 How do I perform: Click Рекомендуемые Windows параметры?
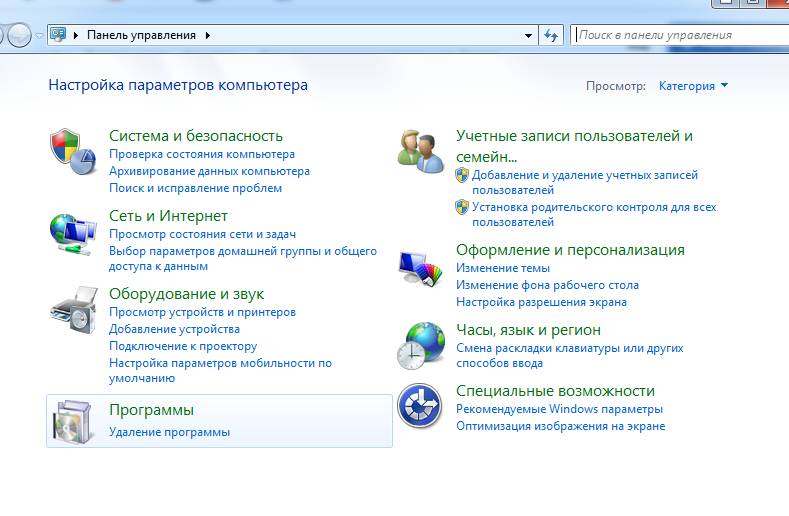(x=560, y=409)
